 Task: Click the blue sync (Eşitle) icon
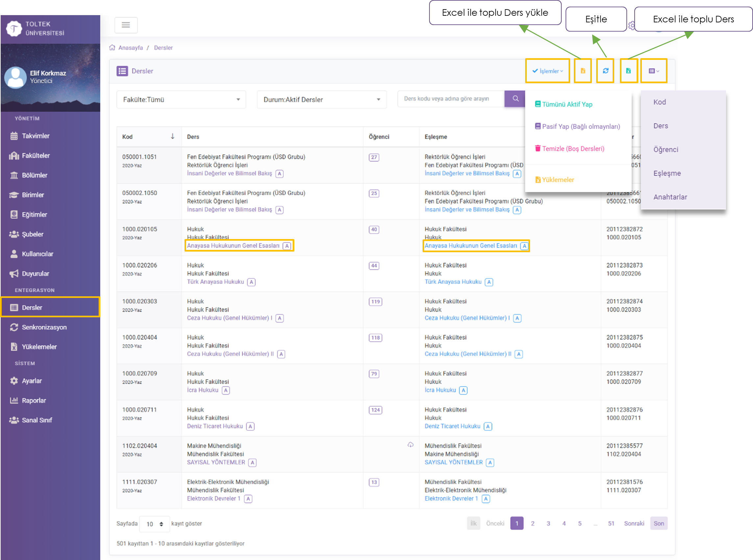click(x=605, y=71)
